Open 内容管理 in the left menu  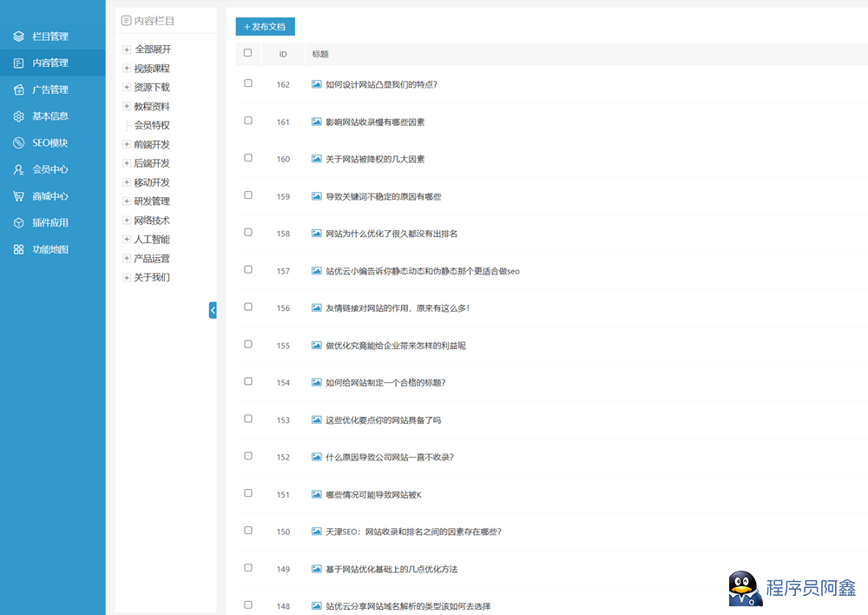49,63
